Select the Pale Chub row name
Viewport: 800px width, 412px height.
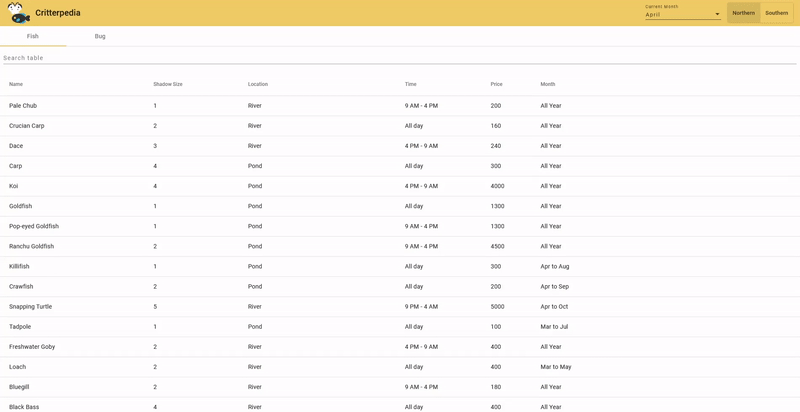click(x=23, y=106)
